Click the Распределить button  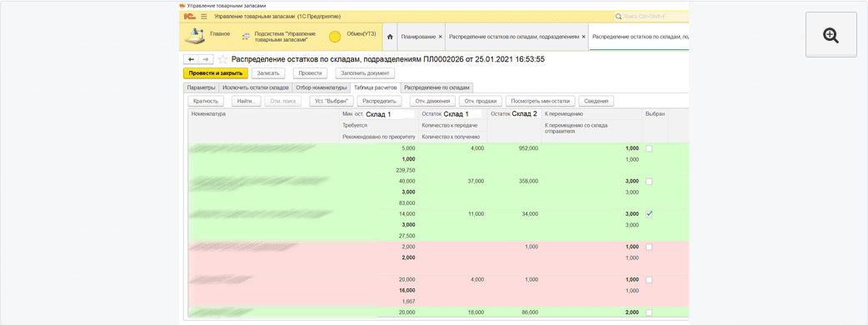click(x=379, y=102)
